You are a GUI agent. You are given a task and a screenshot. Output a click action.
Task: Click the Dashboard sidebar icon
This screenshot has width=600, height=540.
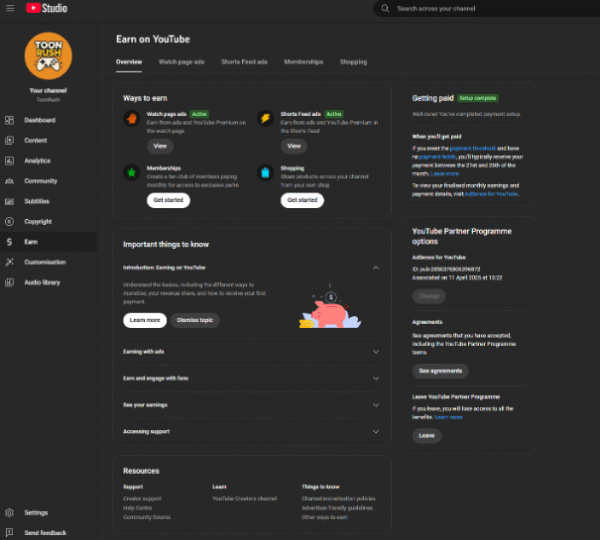coord(10,120)
